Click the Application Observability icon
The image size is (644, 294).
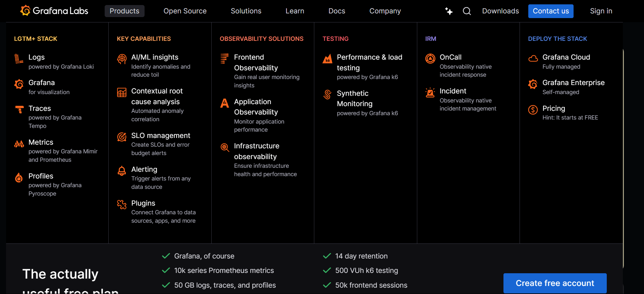(224, 103)
